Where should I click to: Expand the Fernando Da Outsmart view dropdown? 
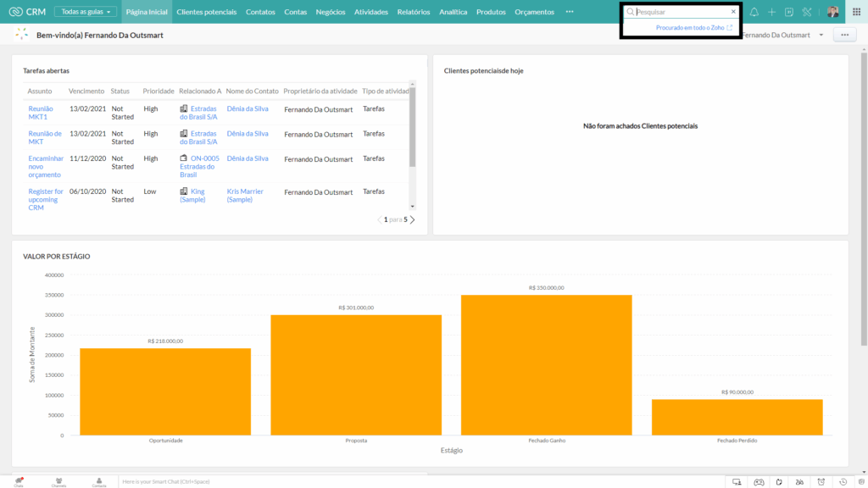[x=821, y=35]
